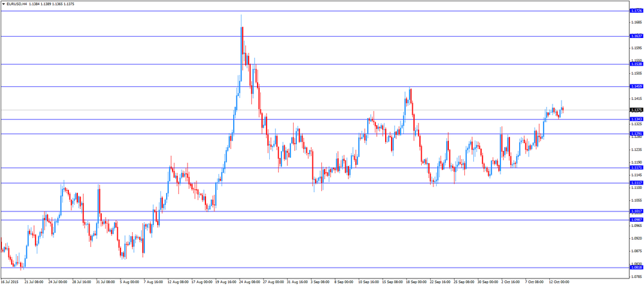Click the 7 Oct 08:00 time label
The image size is (644, 285).
point(534,282)
